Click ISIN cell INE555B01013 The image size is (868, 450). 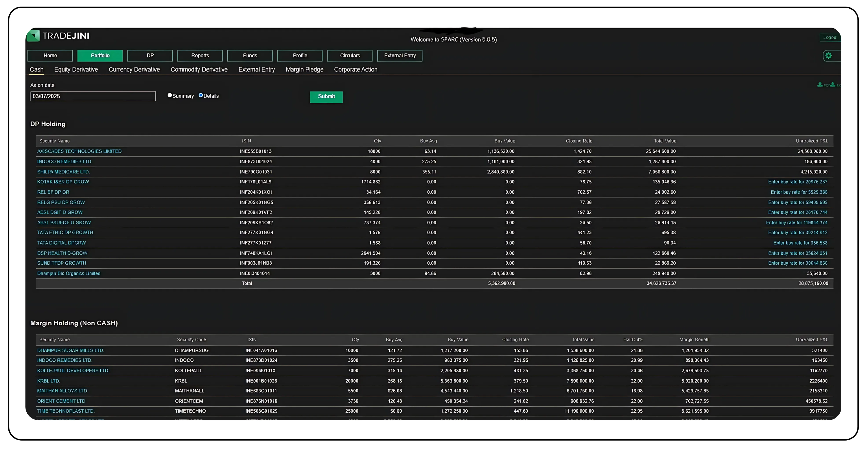click(x=256, y=152)
